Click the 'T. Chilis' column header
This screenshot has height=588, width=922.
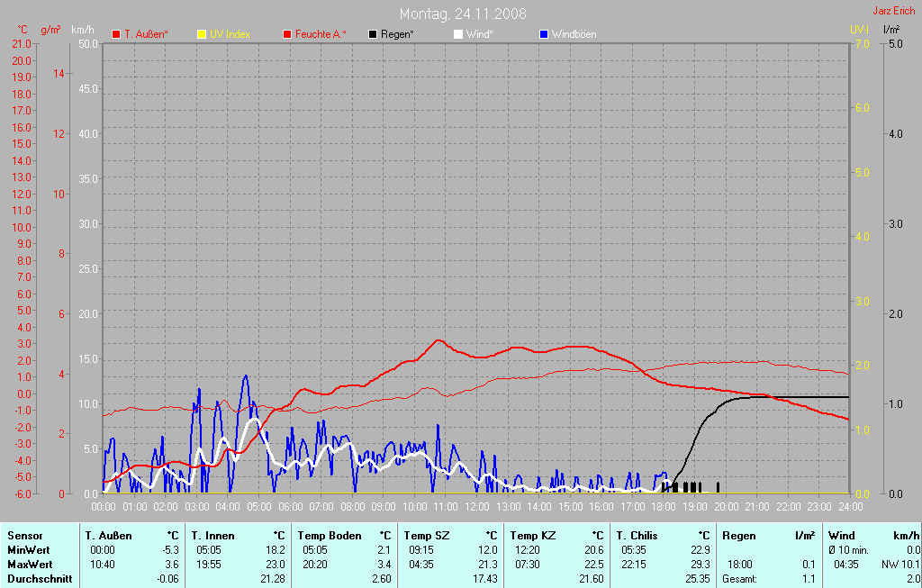pyautogui.click(x=637, y=536)
